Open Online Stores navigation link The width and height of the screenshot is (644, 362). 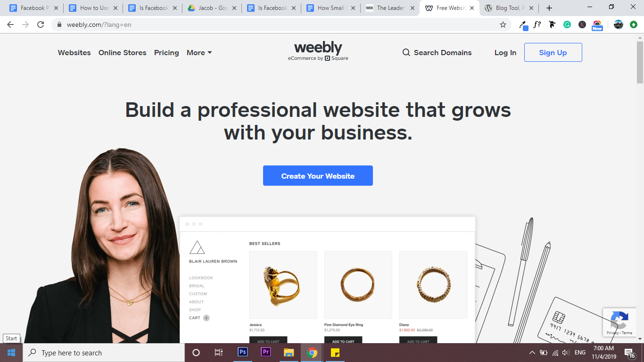tap(123, 52)
